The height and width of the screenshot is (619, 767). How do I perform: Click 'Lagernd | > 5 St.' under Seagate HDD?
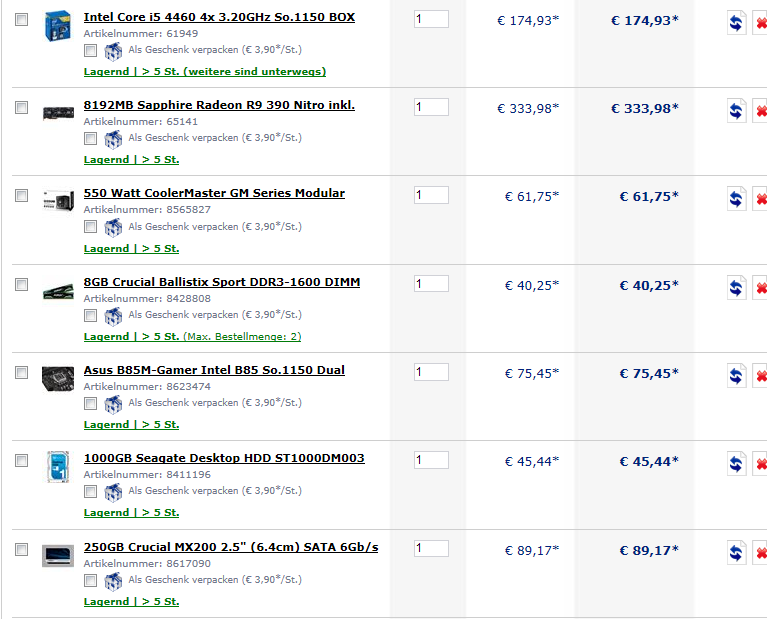point(132,513)
